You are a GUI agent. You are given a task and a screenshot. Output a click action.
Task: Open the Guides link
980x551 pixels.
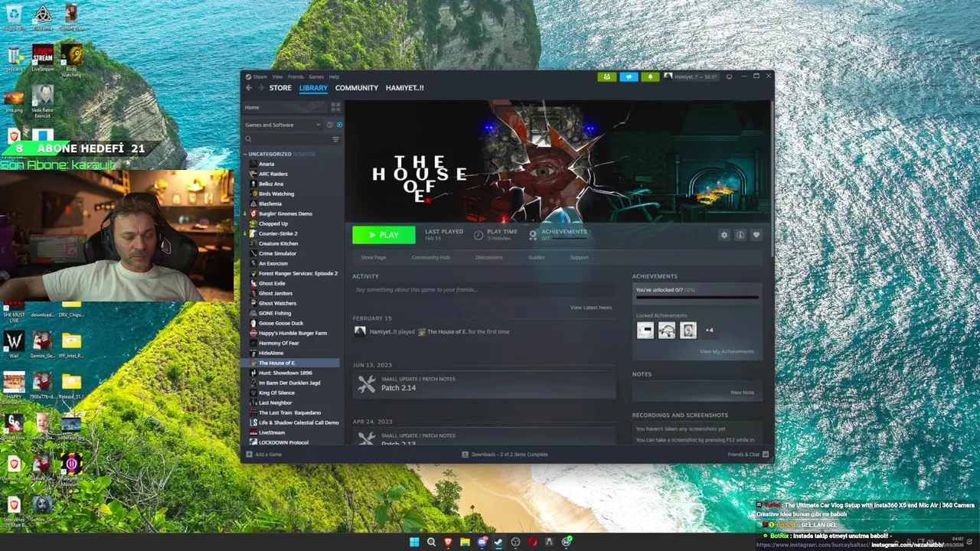point(536,257)
